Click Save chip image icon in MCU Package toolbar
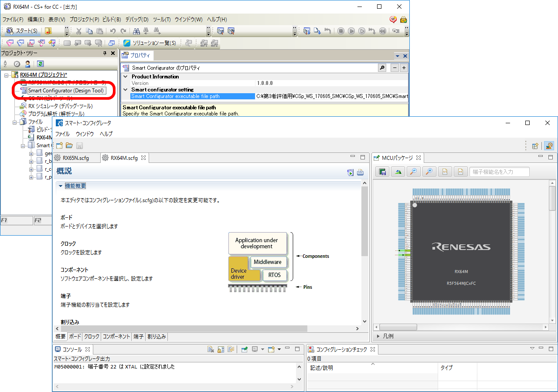 382,172
